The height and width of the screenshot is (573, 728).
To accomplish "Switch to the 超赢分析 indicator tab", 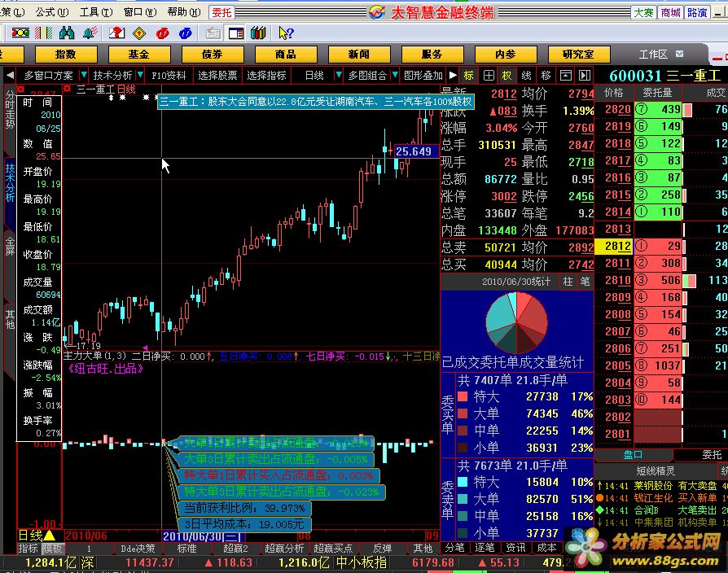I will (284, 549).
